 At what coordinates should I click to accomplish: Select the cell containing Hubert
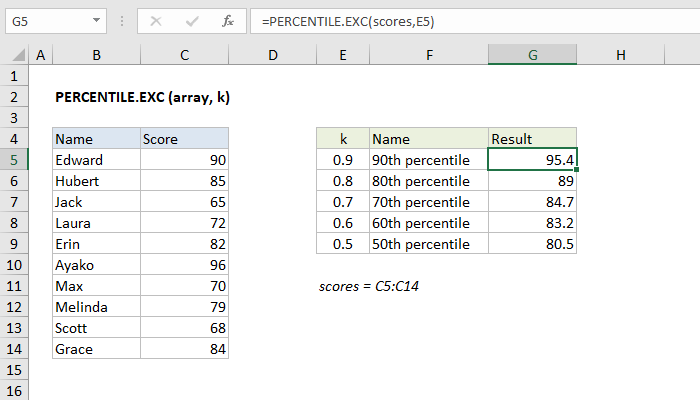[x=96, y=181]
